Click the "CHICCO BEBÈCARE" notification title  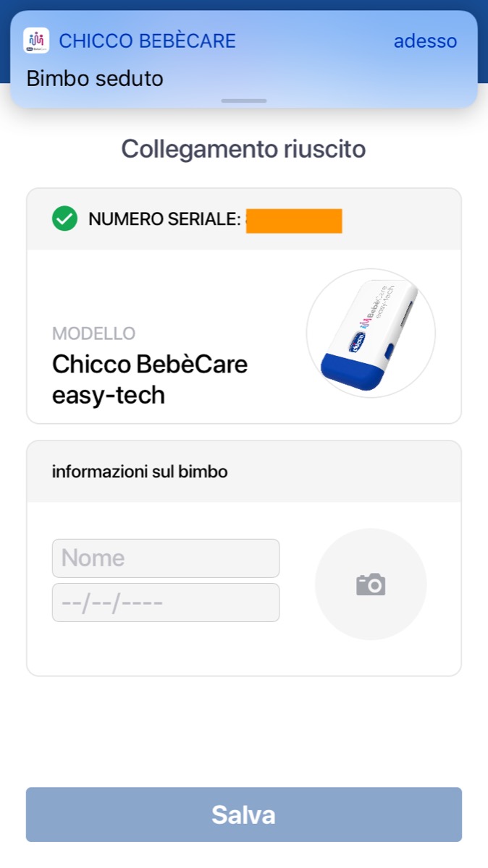(x=147, y=41)
